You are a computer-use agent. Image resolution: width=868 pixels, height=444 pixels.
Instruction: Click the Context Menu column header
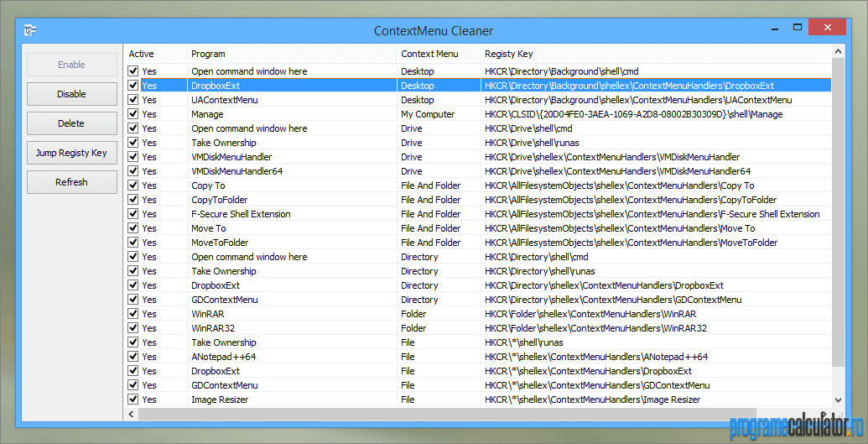coord(439,54)
